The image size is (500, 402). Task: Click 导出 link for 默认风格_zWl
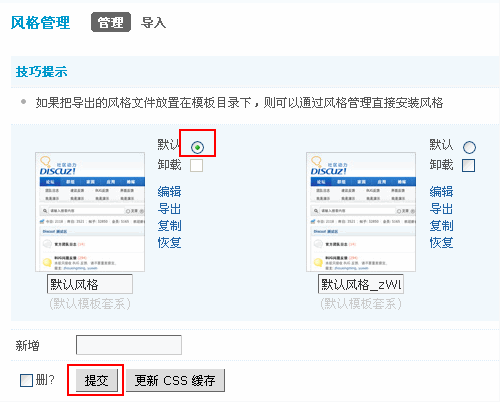[x=441, y=209]
